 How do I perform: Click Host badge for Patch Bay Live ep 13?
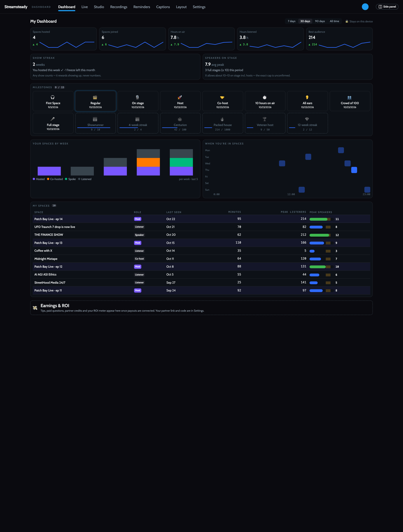point(138,243)
